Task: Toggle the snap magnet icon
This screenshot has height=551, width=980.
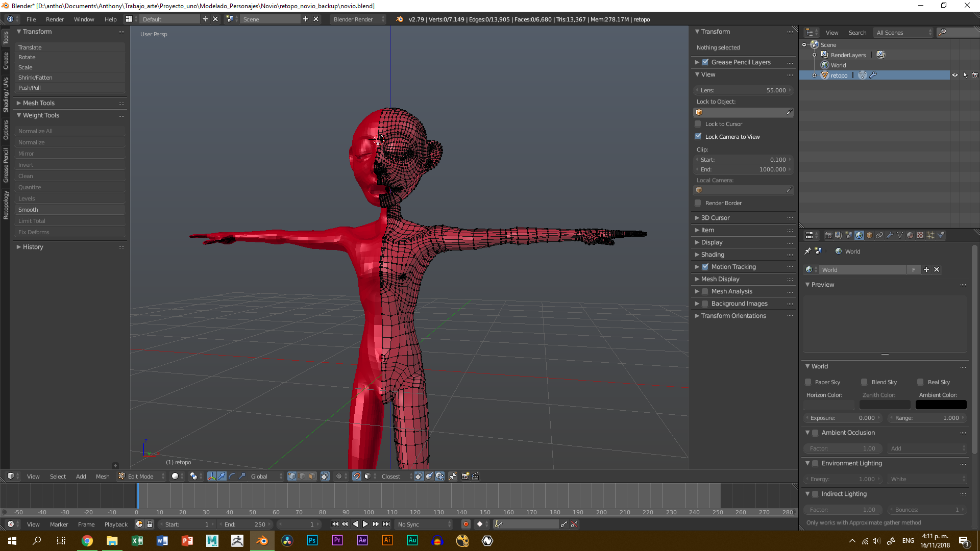Action: point(357,476)
